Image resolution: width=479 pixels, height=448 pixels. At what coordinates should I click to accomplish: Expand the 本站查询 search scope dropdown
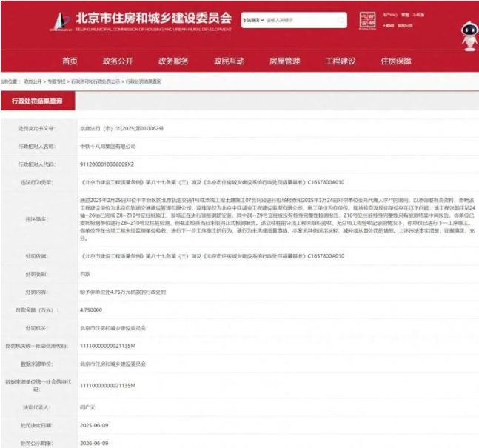pyautogui.click(x=253, y=21)
